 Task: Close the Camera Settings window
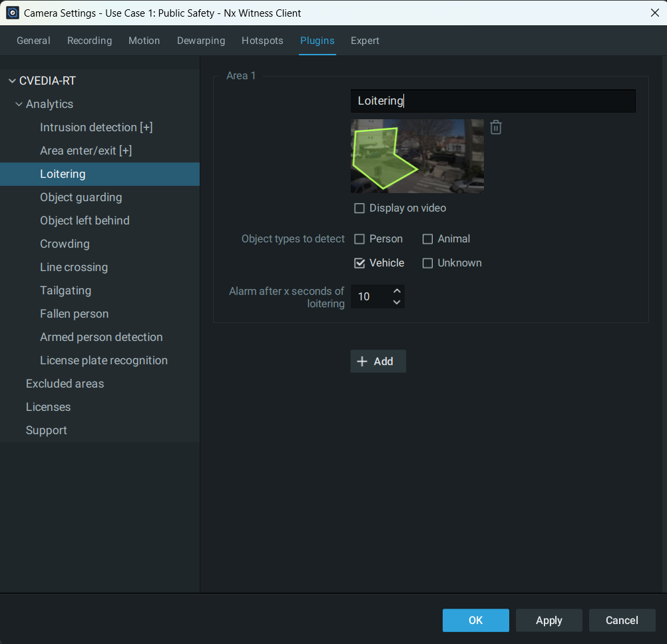[x=654, y=13]
